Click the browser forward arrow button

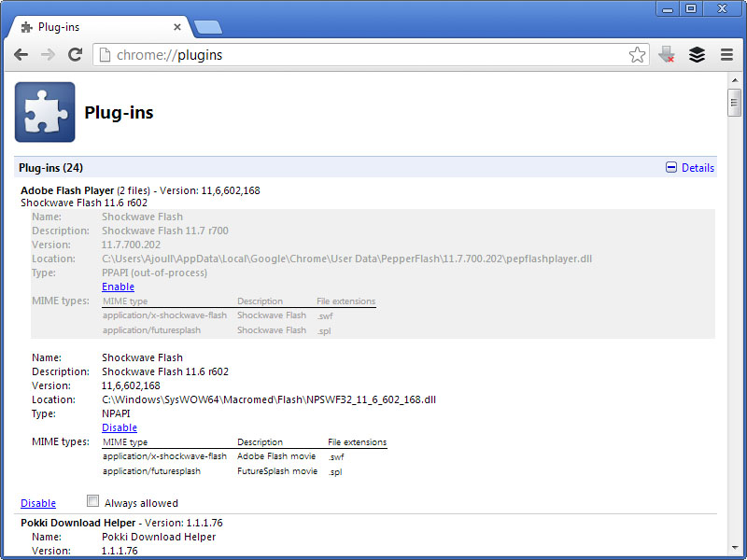tap(48, 55)
